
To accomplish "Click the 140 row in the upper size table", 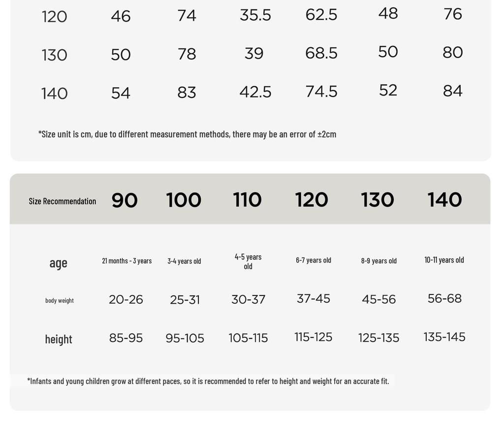I will click(x=252, y=92).
